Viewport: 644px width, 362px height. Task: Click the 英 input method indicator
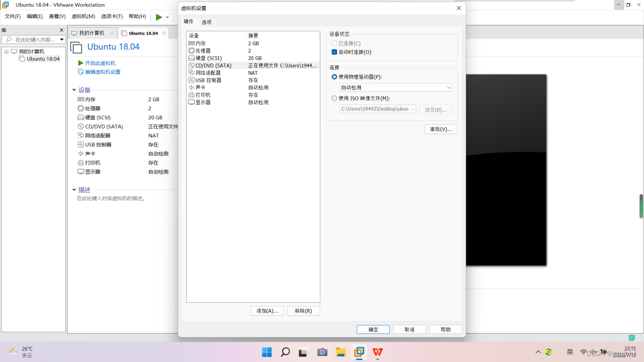570,352
